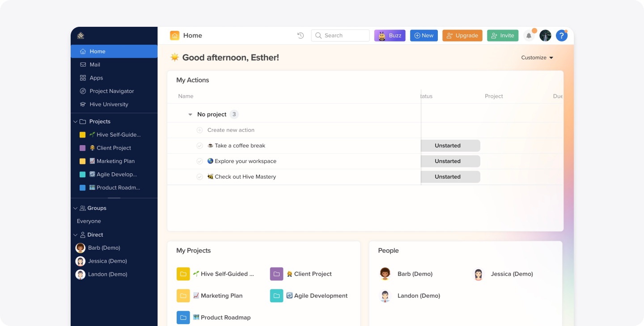Click the Upgrade button

click(x=462, y=35)
